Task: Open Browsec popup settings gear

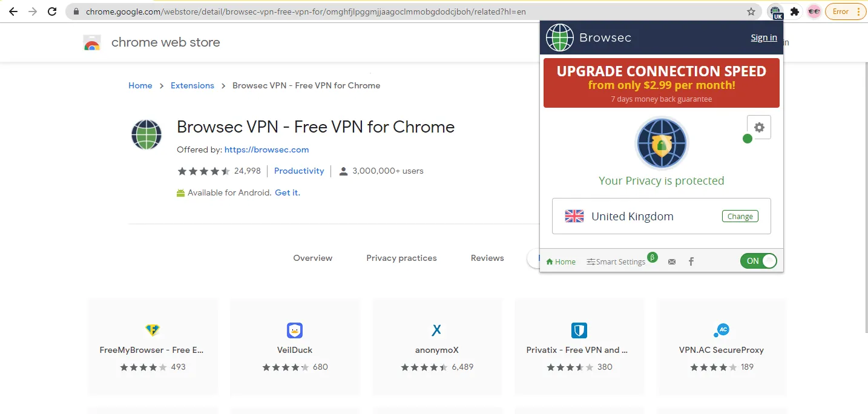Action: [x=759, y=127]
